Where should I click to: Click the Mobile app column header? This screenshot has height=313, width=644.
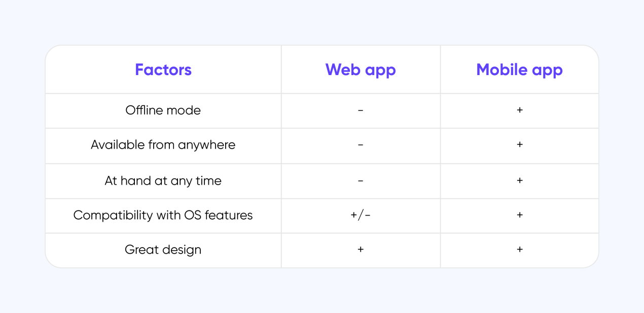tap(519, 70)
